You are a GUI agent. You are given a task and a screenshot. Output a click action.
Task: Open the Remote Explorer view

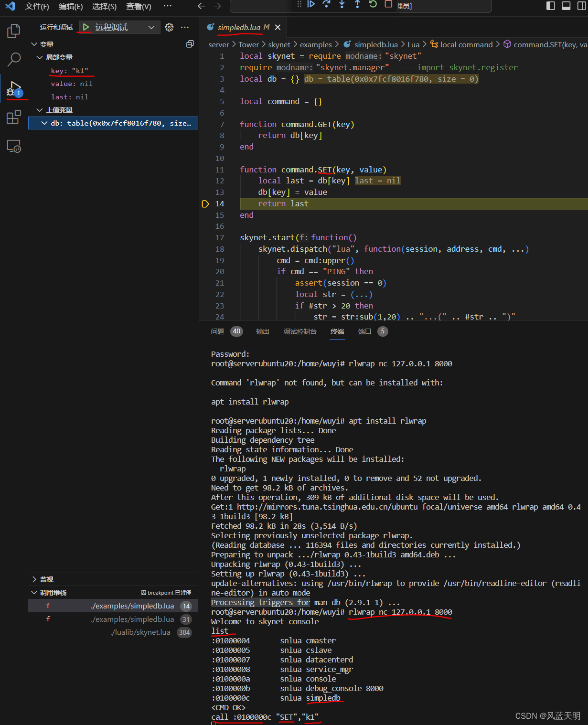tap(13, 147)
